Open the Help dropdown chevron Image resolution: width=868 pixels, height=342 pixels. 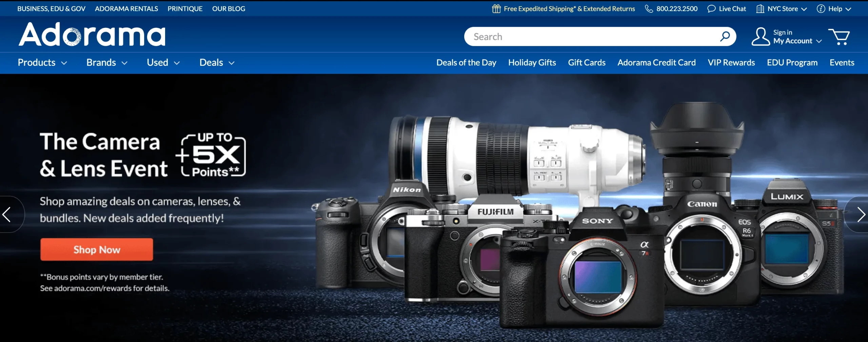[x=848, y=9]
